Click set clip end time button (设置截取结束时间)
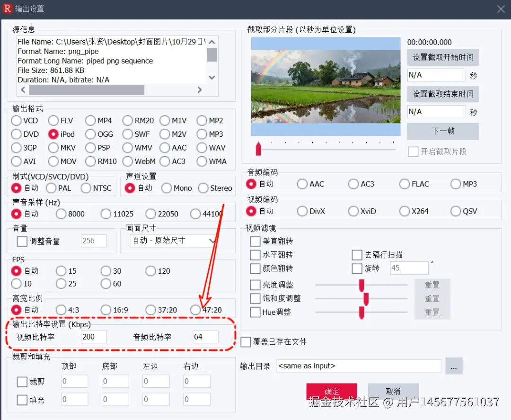Screen dimensions: 511x420 click(x=443, y=94)
